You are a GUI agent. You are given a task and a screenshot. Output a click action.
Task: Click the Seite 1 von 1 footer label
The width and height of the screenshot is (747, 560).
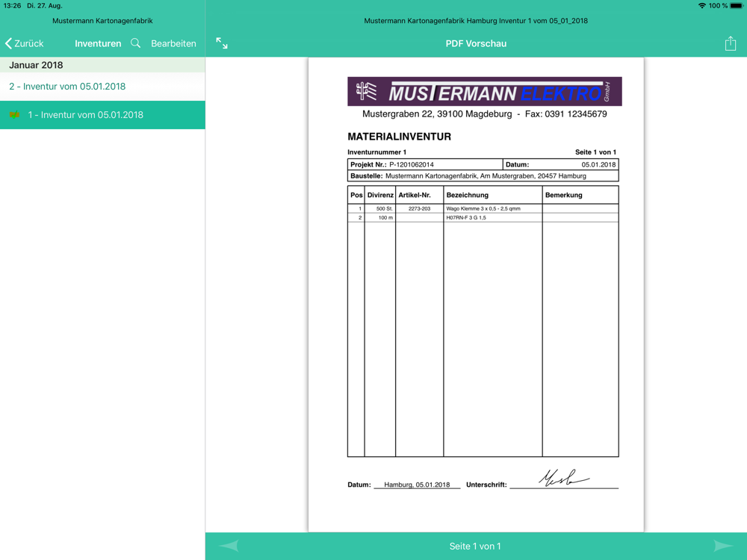coord(475,547)
